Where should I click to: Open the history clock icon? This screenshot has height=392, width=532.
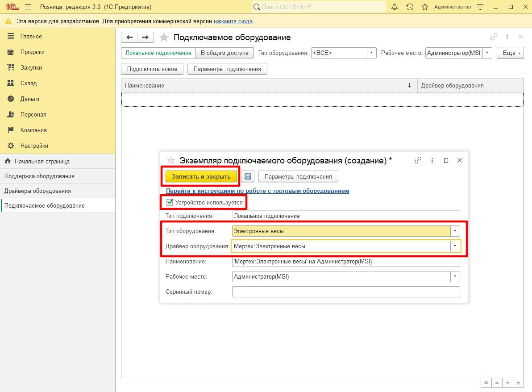[410, 7]
